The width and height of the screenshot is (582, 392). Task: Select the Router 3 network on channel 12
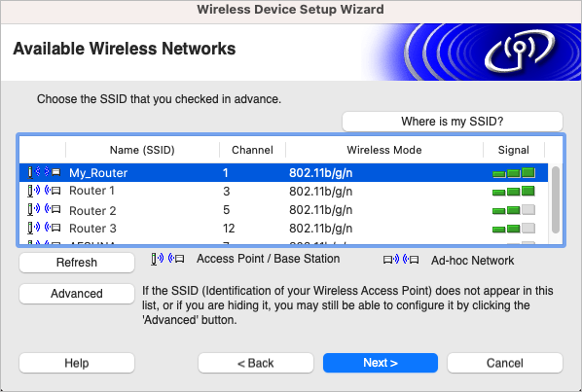(x=283, y=228)
